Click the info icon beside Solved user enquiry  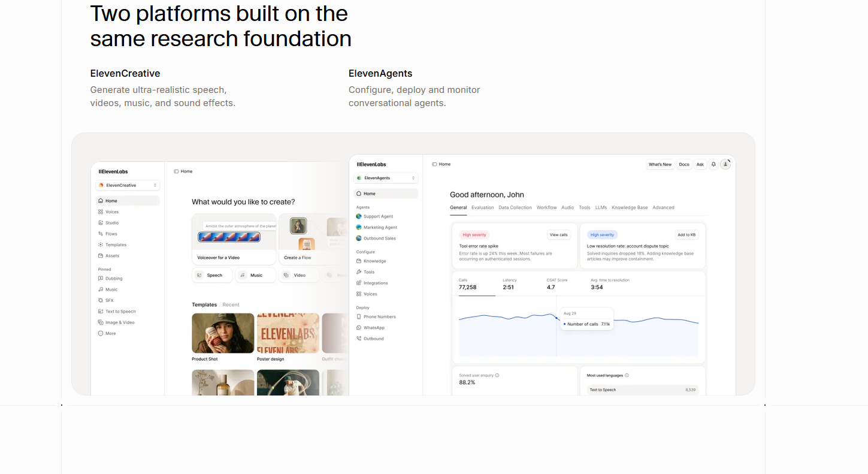497,376
